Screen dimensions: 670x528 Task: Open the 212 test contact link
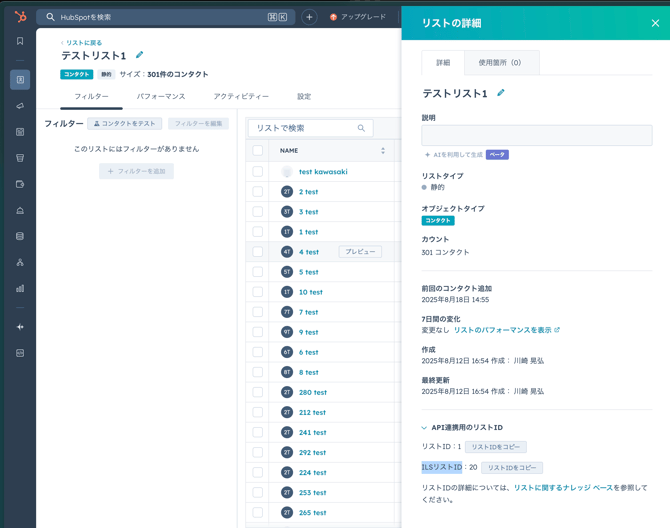pos(312,412)
